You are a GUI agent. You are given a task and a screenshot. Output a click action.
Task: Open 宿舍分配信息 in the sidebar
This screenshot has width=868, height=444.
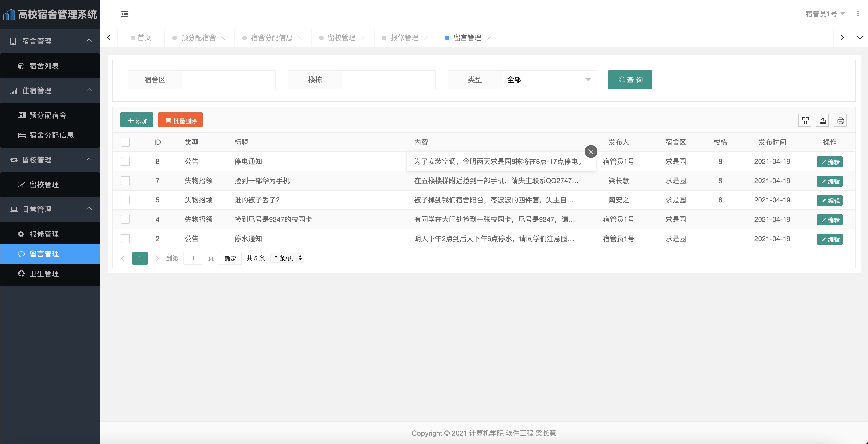pos(50,135)
